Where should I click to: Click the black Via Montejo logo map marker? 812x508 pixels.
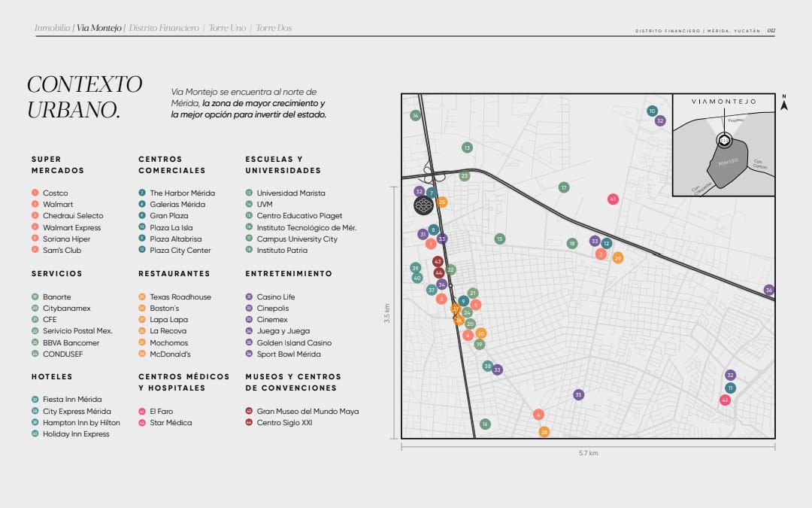click(x=423, y=205)
